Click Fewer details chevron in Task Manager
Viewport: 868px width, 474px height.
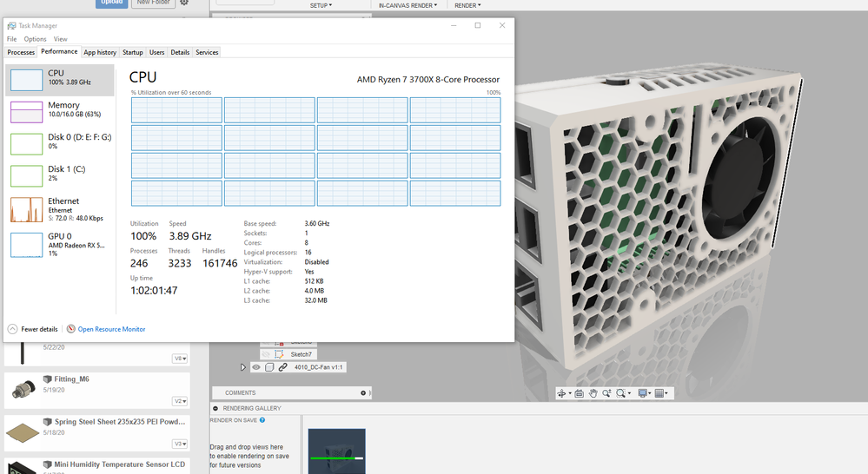pyautogui.click(x=13, y=329)
